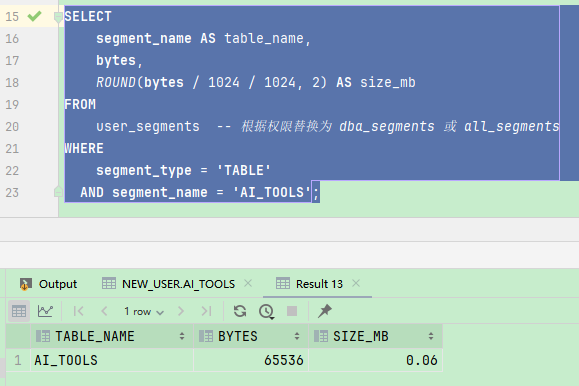Stop running query with stop icon
The image size is (579, 386).
coord(292,311)
